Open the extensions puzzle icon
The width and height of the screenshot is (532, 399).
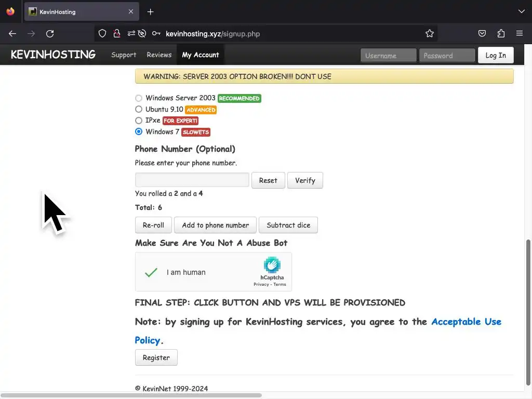coord(501,33)
